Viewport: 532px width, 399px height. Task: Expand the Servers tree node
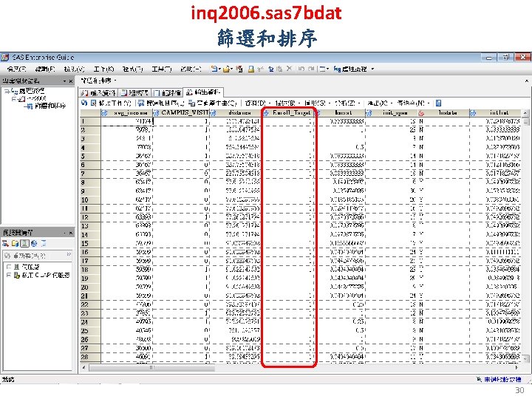click(8, 267)
